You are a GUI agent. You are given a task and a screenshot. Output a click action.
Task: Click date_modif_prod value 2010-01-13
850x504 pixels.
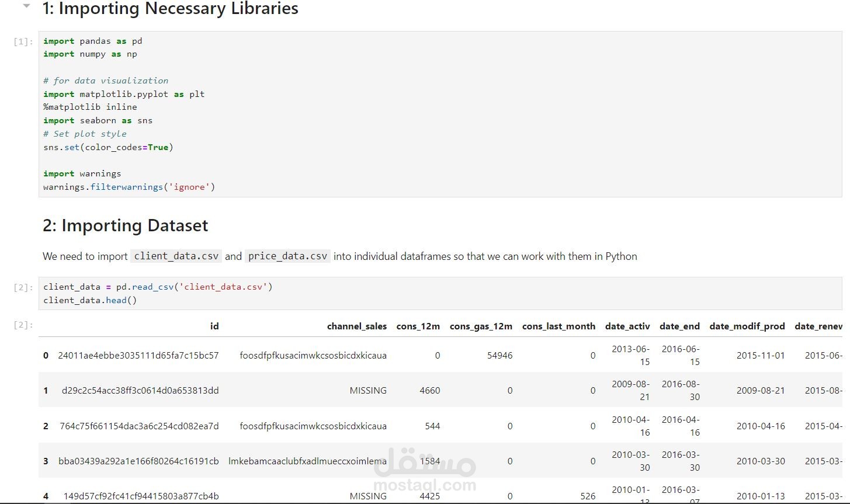[x=761, y=496]
